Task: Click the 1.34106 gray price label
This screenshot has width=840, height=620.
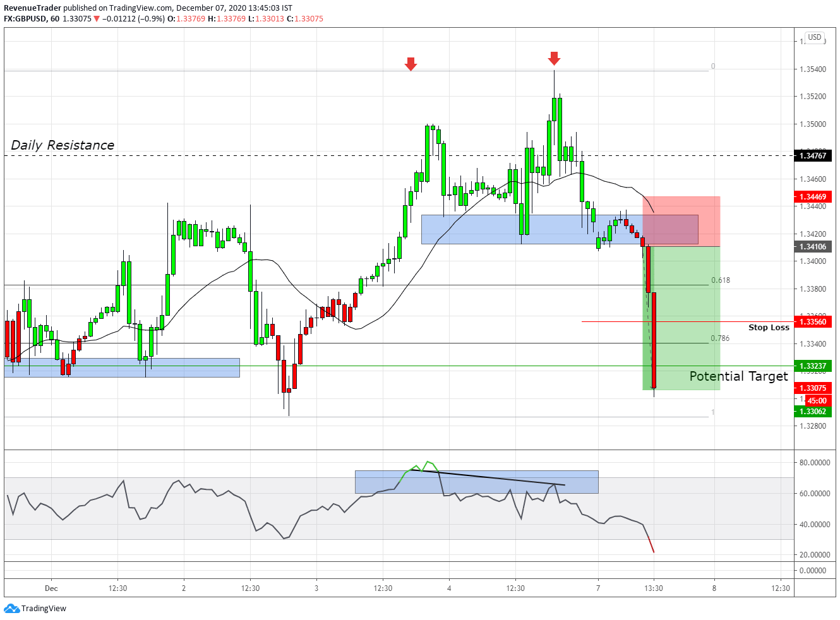Action: (813, 247)
